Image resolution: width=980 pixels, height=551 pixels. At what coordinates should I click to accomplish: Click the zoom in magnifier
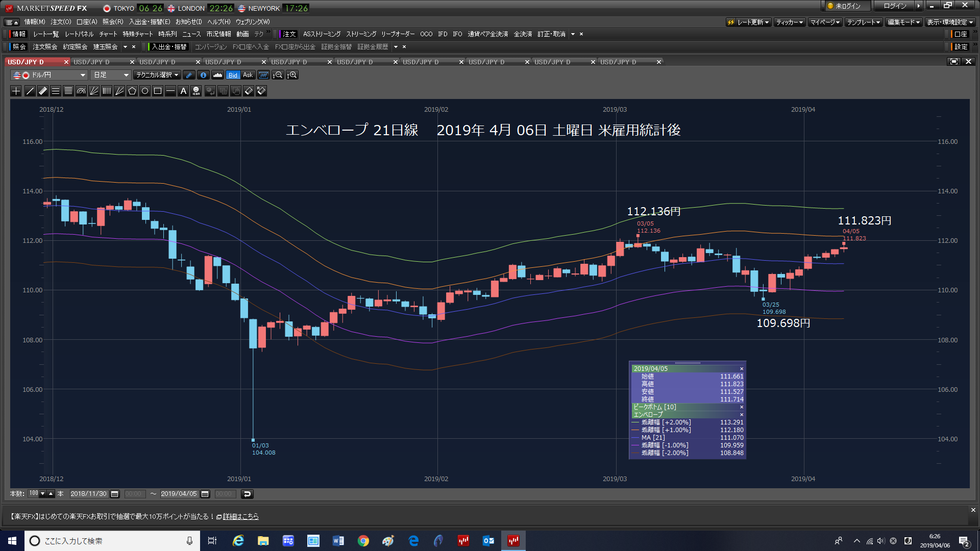coord(292,75)
